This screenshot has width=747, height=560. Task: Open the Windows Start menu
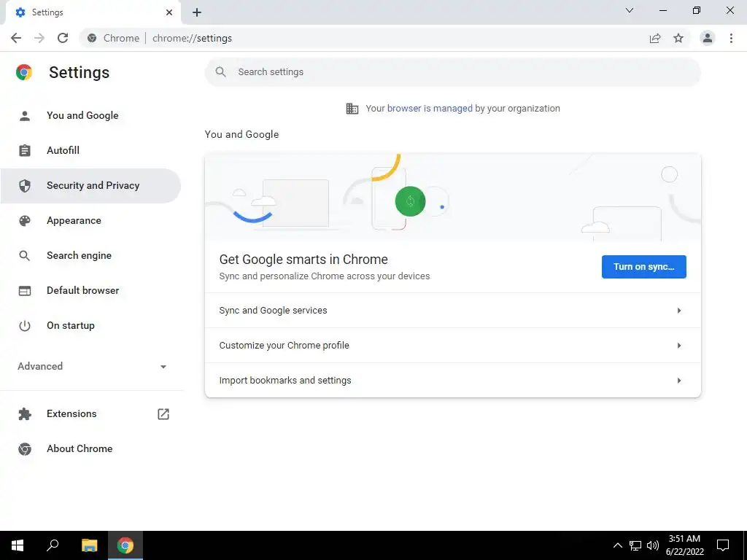click(18, 545)
